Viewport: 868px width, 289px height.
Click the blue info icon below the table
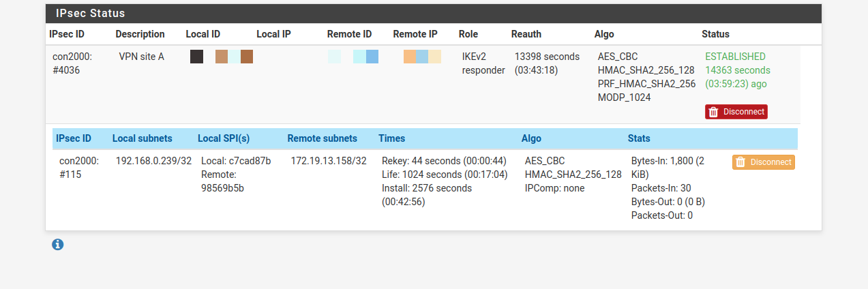pos(57,244)
